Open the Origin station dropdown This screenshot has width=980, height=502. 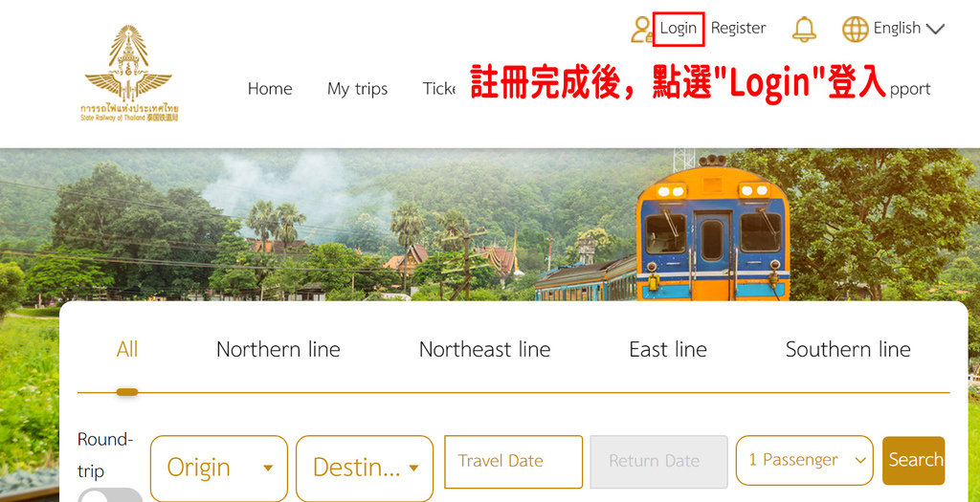point(219,468)
